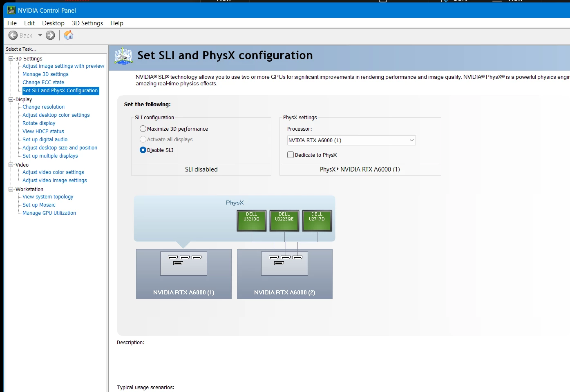
Task: Click the 'Select a Task...' label
Action: (21, 49)
